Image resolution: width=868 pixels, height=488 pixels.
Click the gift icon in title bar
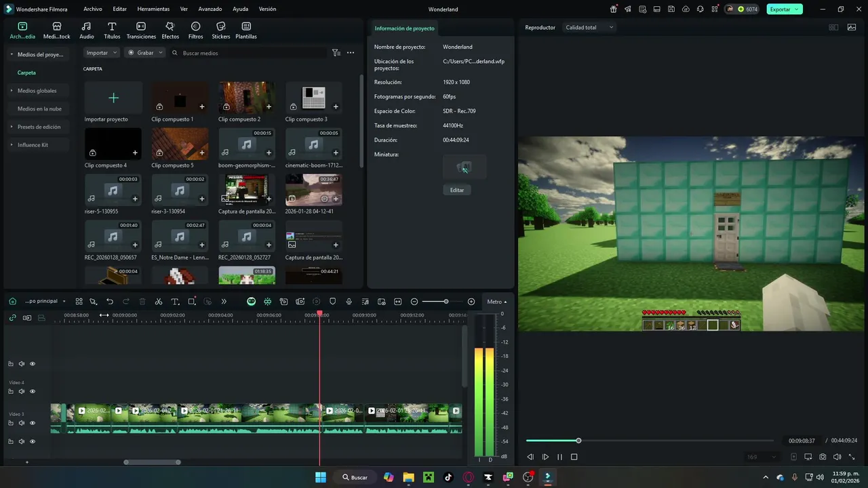coord(614,9)
